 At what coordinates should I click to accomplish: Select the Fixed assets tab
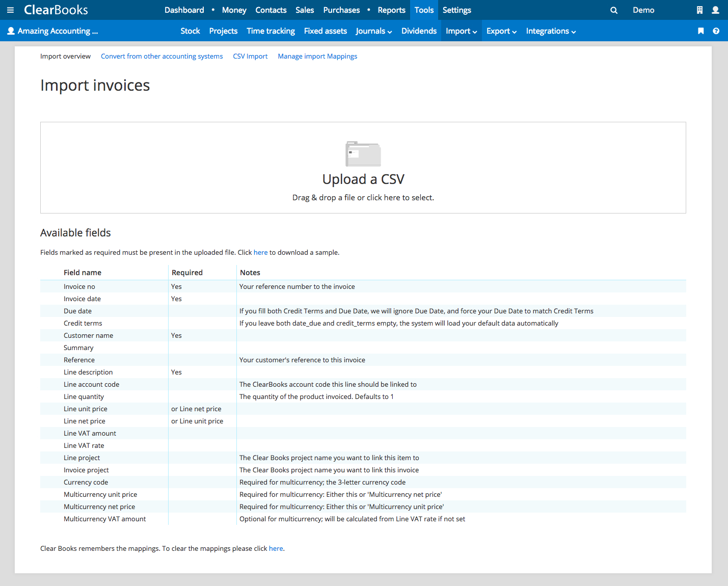(326, 31)
